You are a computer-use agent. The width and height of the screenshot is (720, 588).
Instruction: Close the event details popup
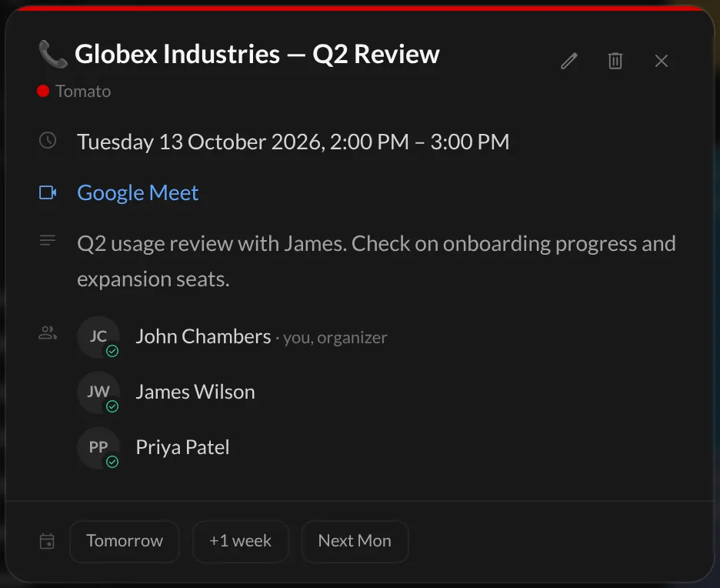(x=662, y=61)
